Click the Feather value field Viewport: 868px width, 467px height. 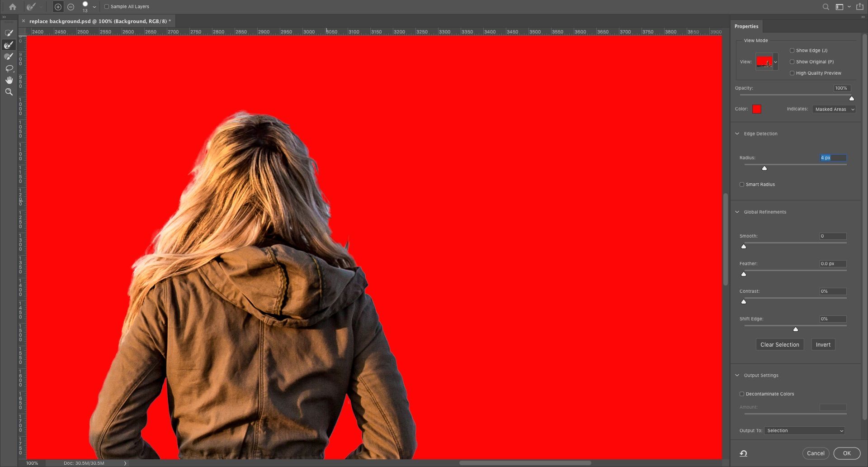833,264
